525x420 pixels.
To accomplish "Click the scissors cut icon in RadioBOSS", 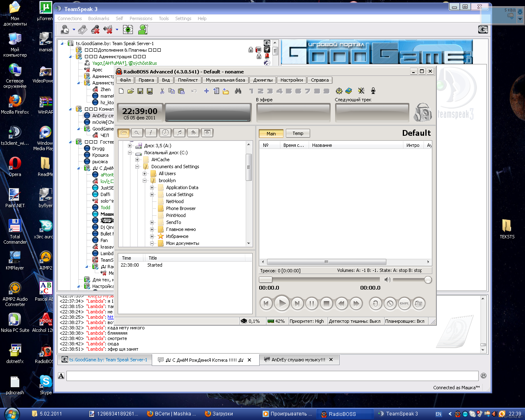I will click(162, 91).
